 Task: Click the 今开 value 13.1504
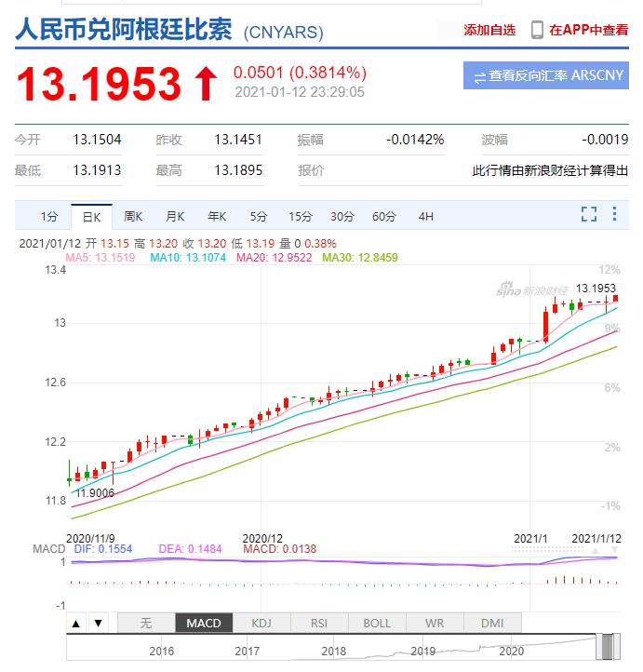98,140
